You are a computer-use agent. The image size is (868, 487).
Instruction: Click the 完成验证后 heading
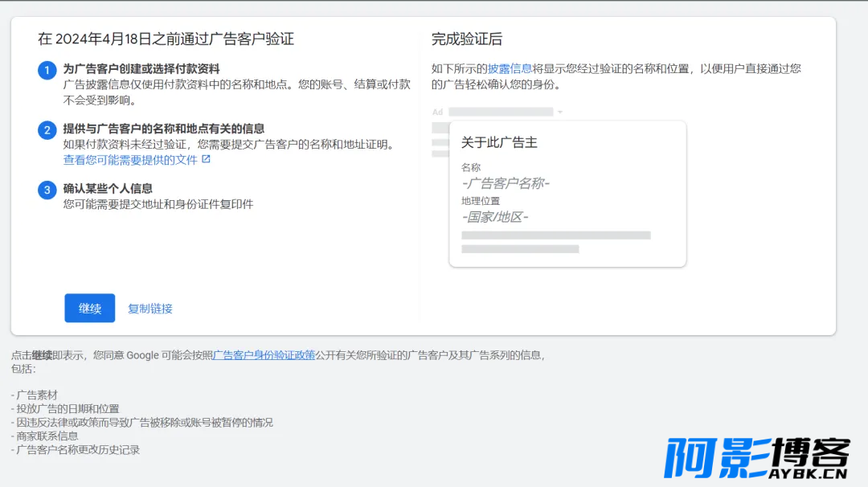pyautogui.click(x=467, y=39)
